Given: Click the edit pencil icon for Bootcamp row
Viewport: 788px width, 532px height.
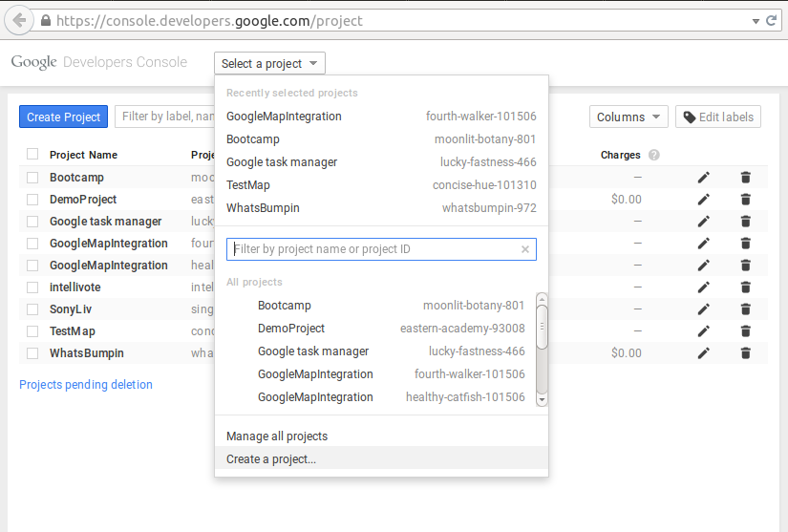Looking at the screenshot, I should pos(704,178).
